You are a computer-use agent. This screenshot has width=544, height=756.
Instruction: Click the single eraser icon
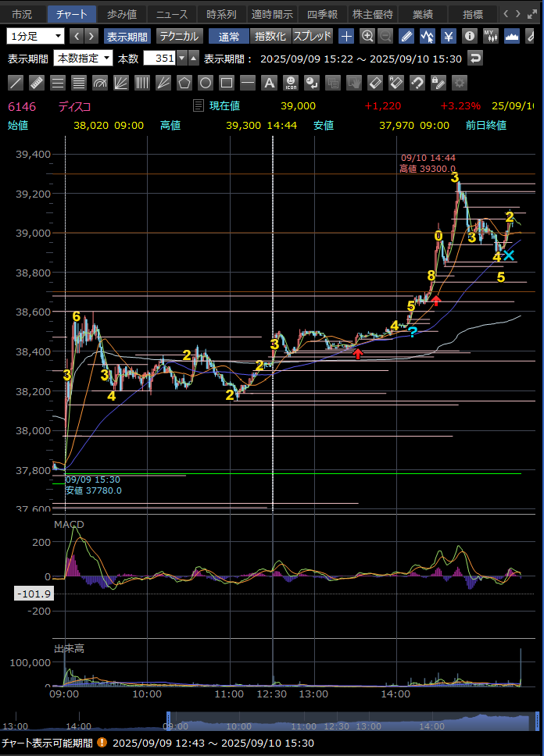point(375,83)
